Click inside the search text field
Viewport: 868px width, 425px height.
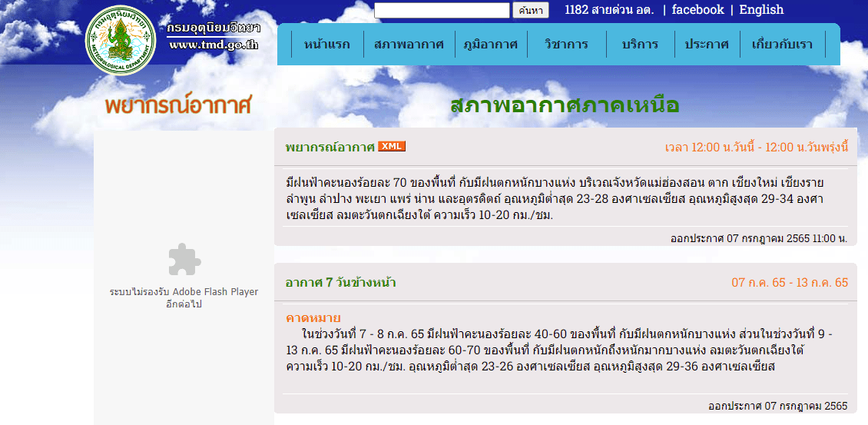click(442, 10)
